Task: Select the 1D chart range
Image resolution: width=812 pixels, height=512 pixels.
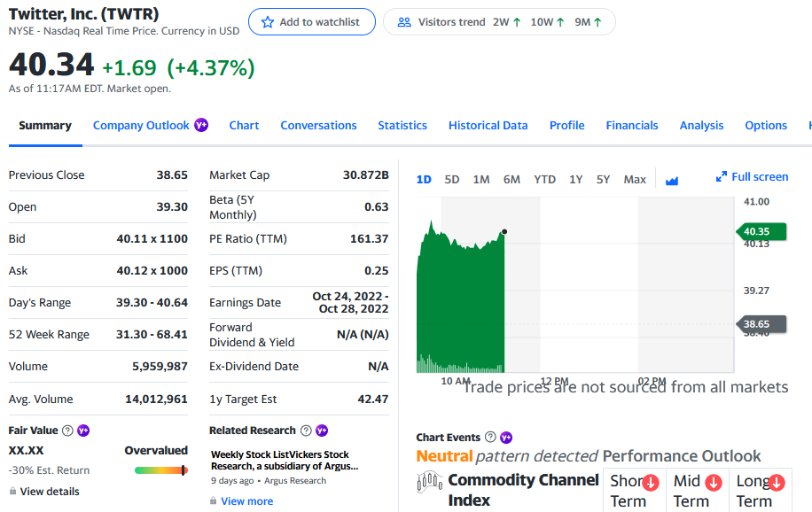Action: pyautogui.click(x=424, y=180)
